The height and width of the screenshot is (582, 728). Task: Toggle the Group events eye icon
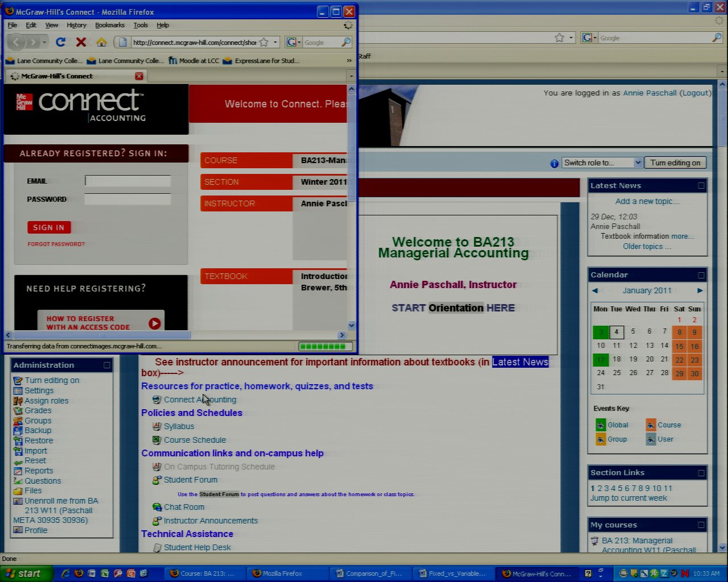click(x=601, y=439)
